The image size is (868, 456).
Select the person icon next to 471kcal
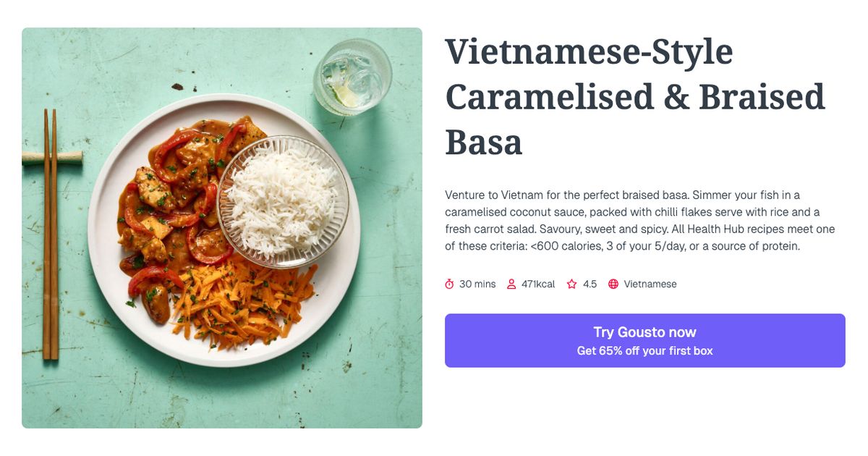pos(511,284)
